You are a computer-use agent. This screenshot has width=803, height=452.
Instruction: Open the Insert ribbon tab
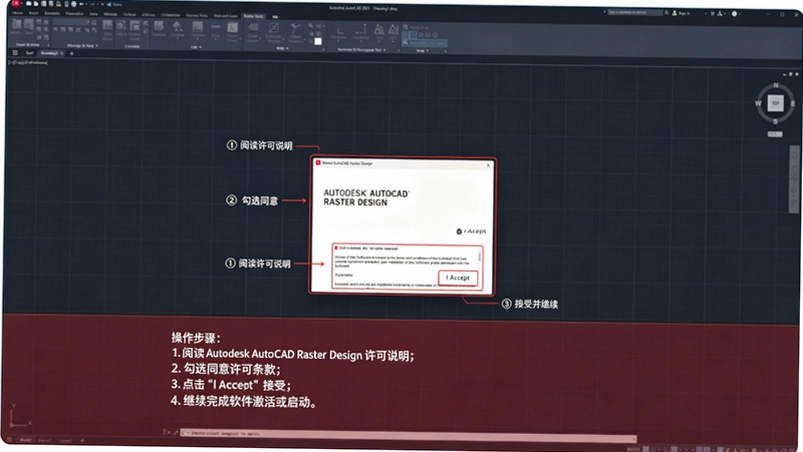coord(33,13)
